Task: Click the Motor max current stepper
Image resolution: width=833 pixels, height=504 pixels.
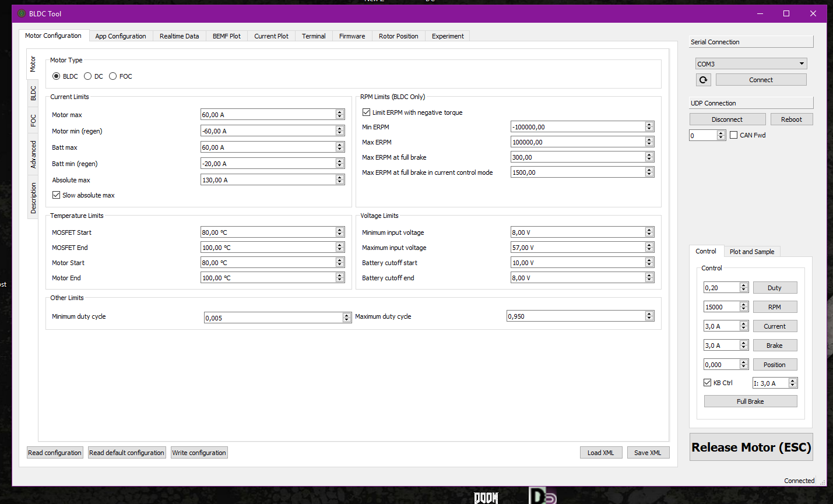Action: pos(340,115)
